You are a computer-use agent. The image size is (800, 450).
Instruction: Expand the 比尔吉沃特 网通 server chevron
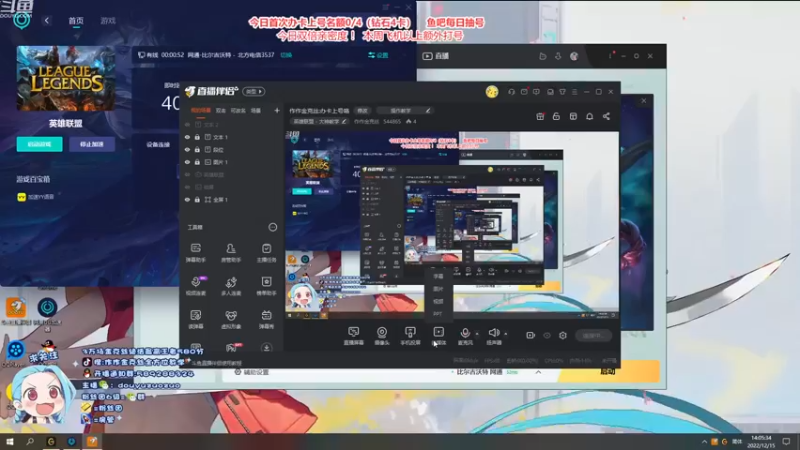pos(538,372)
